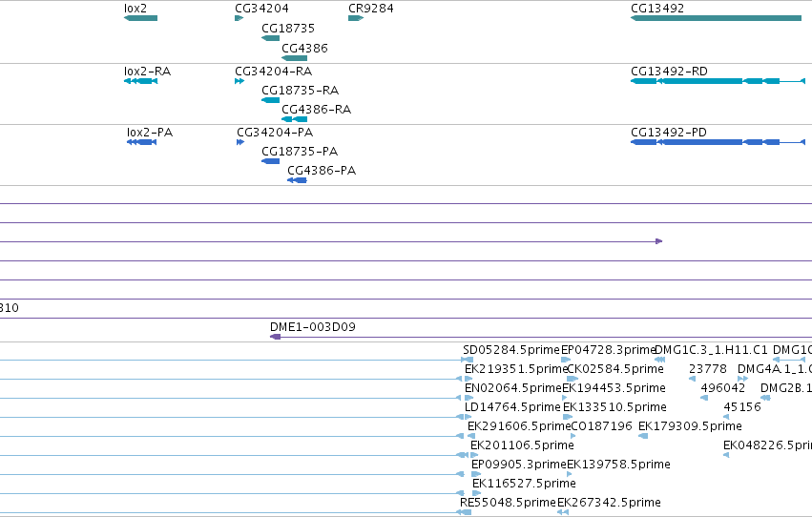The width and height of the screenshot is (812, 517).
Task: Open the lox2-RA transcript label
Action: 148,72
